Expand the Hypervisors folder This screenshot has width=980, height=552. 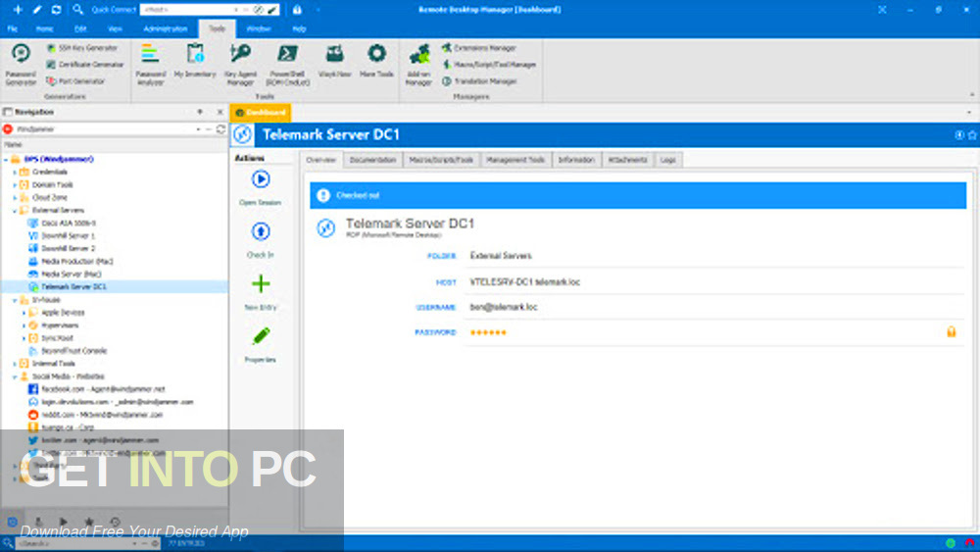point(24,326)
